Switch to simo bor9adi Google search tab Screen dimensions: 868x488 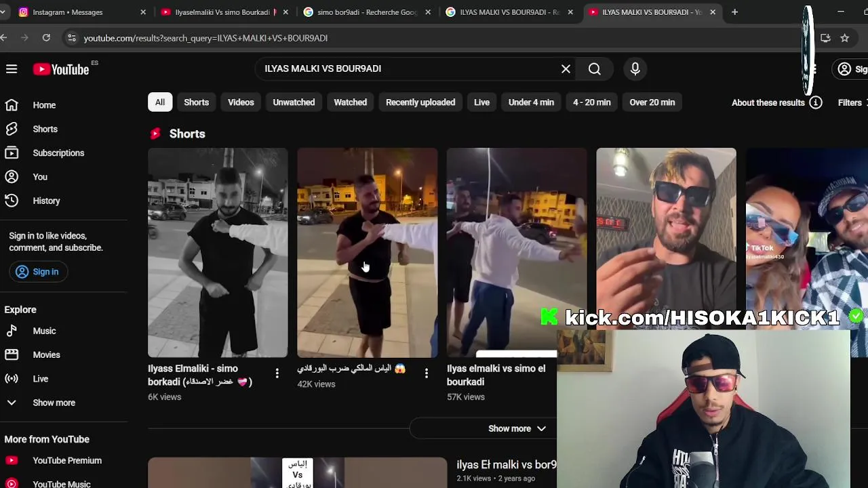pos(366,12)
